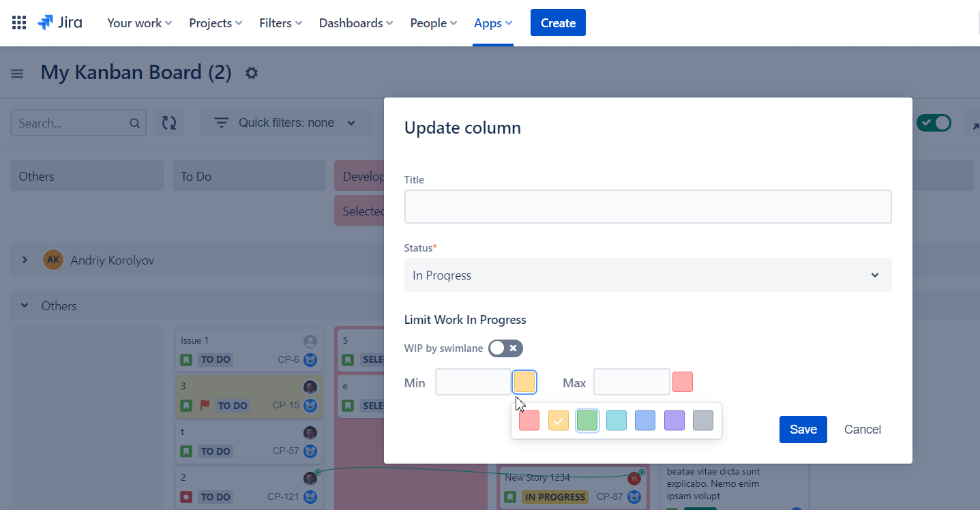Image resolution: width=980 pixels, height=510 pixels.
Task: Open the Min color swatch picker
Action: pos(524,382)
